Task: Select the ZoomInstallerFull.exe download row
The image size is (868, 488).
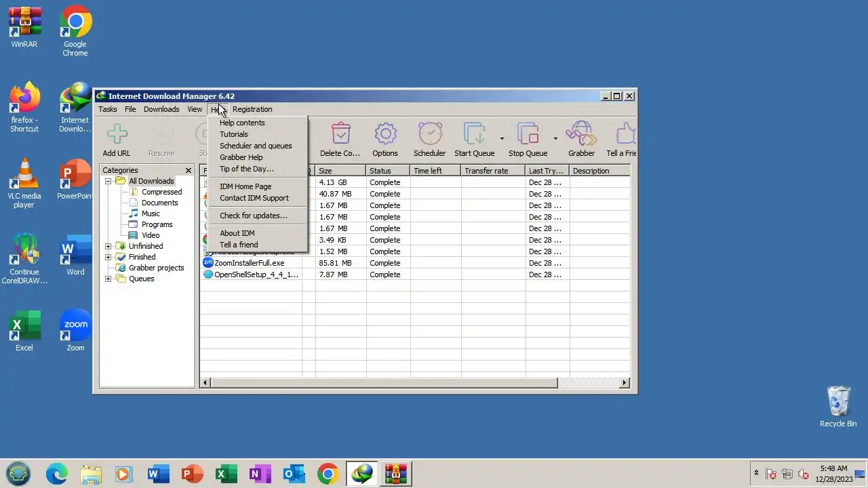Action: tap(415, 263)
